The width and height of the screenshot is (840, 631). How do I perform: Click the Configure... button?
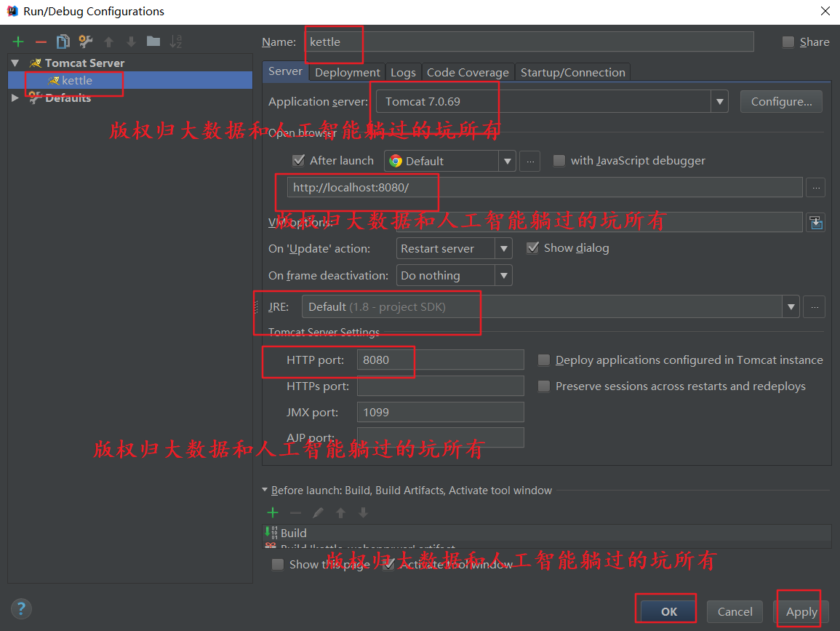pyautogui.click(x=781, y=101)
